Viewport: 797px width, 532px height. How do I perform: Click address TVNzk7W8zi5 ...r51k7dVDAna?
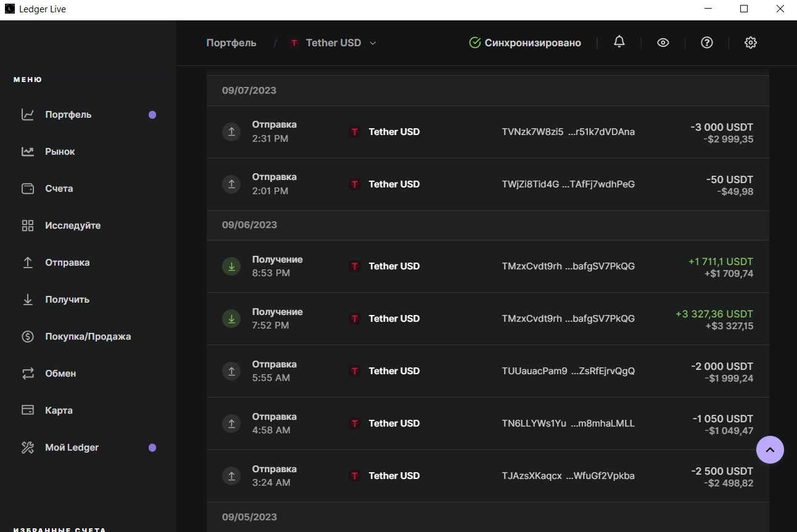coord(568,132)
